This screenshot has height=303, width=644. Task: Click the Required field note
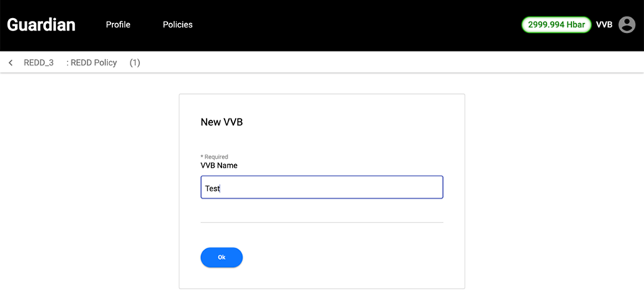214,157
